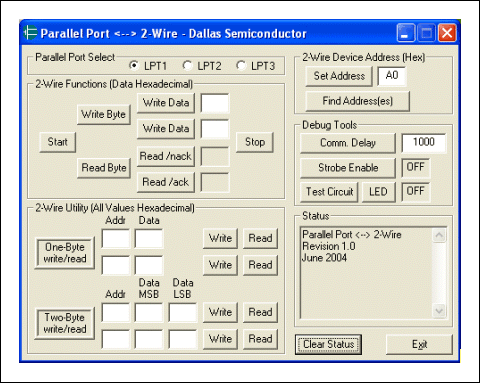Click the Set Address button
480x383 pixels.
pyautogui.click(x=339, y=76)
